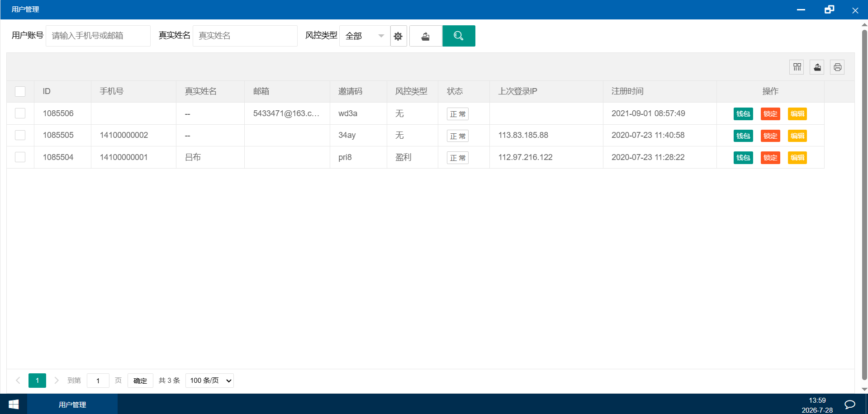
Task: Open Windows Start menu
Action: pos(14,404)
